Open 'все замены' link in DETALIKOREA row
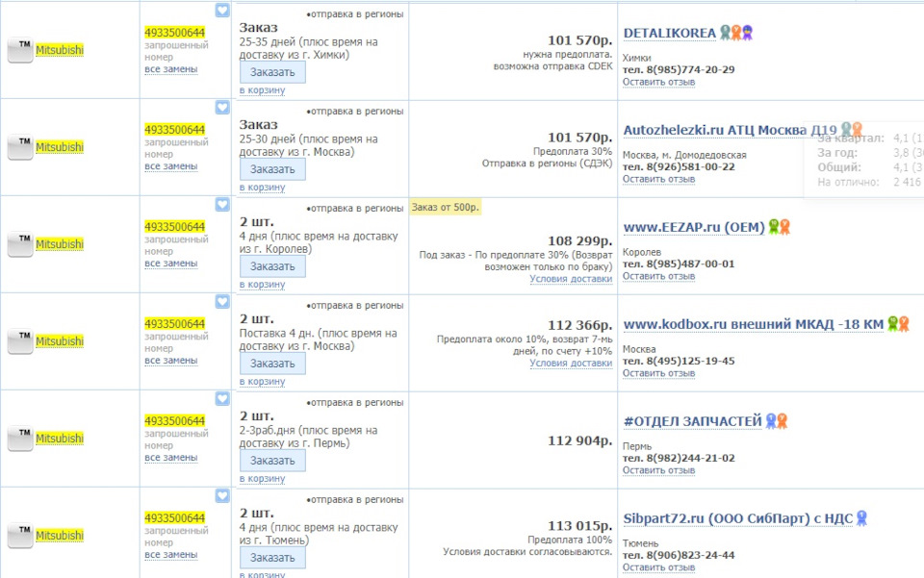 [171, 69]
